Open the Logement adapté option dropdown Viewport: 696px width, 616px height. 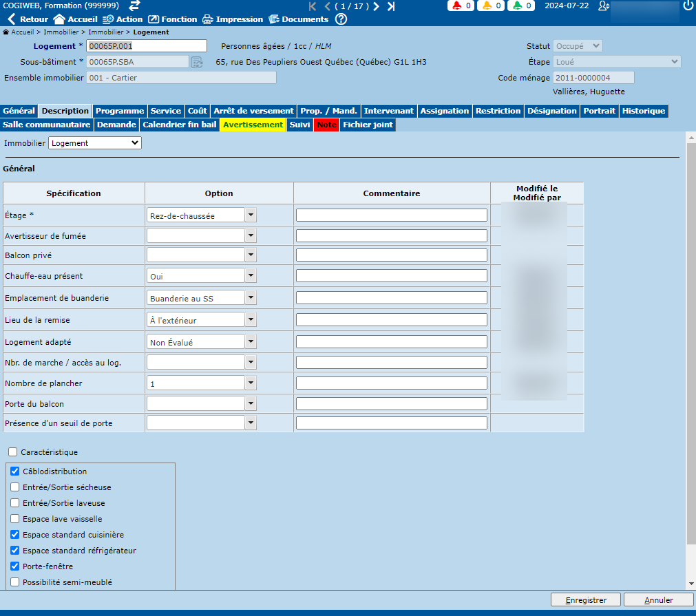click(x=251, y=342)
